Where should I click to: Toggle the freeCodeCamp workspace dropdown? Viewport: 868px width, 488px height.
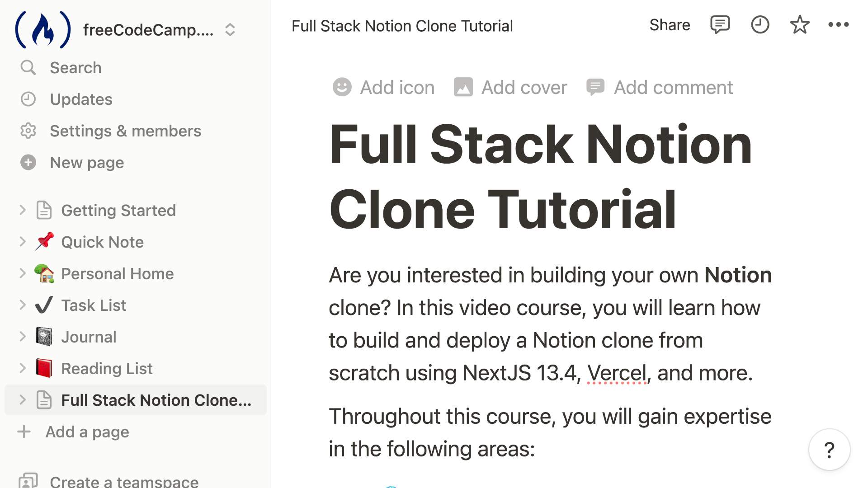230,29
